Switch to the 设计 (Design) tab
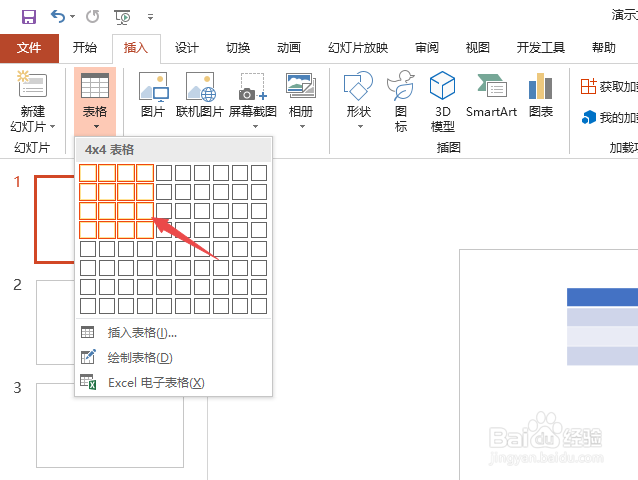This screenshot has width=638, height=480. tap(187, 48)
